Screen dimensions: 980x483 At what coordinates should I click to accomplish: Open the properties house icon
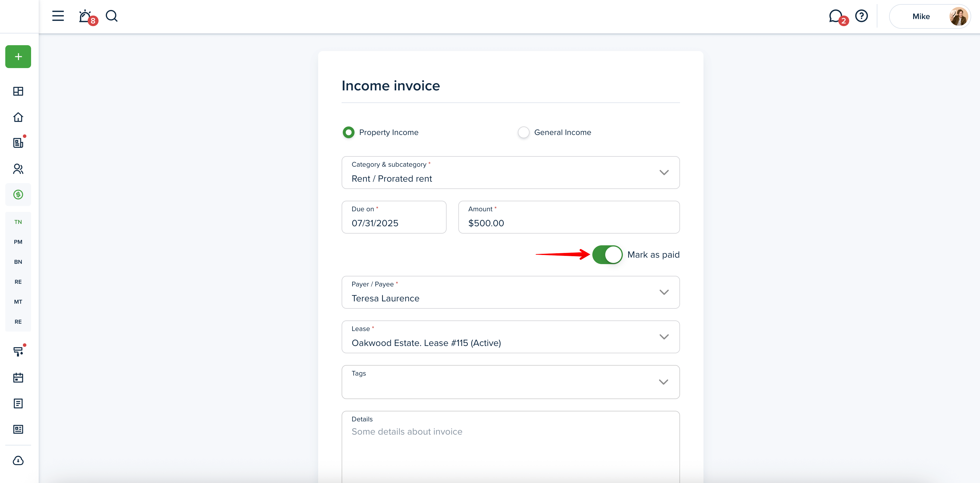(x=18, y=117)
